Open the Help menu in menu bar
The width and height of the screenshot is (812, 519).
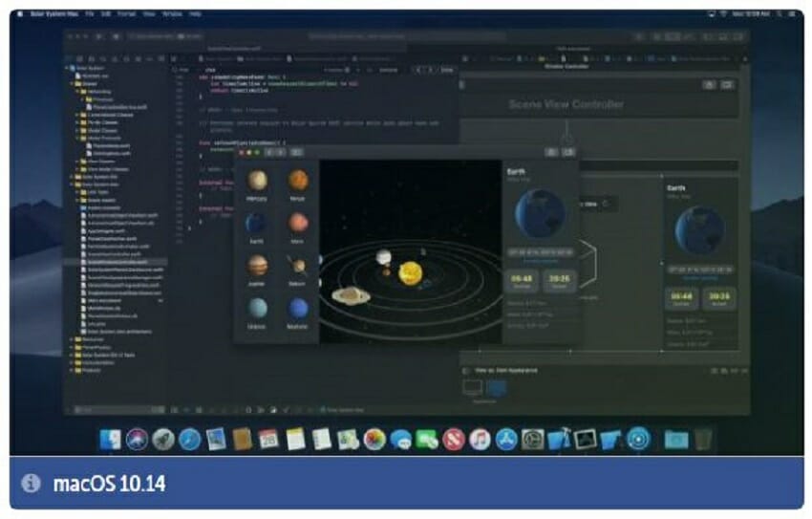click(195, 14)
